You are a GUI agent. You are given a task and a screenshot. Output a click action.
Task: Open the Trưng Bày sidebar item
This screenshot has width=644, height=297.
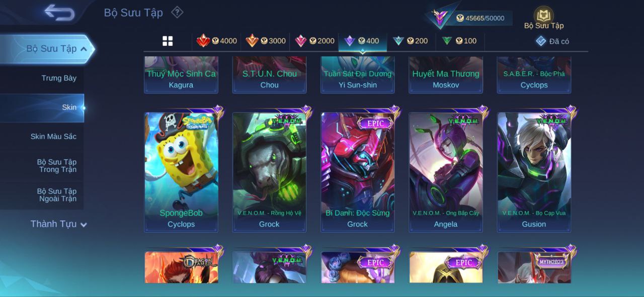pos(59,78)
